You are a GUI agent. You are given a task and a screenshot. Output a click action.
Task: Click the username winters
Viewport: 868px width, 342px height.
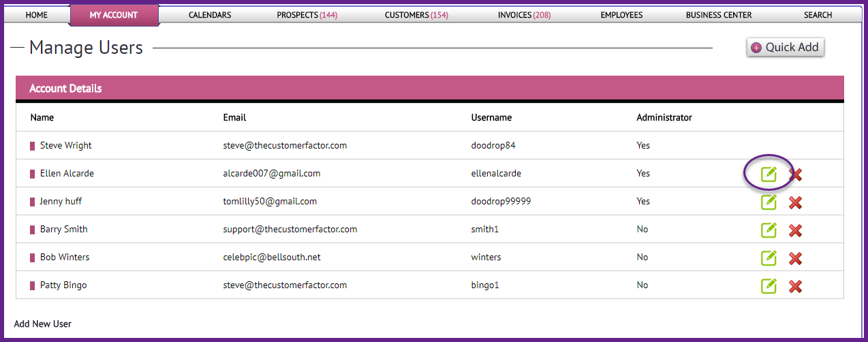pyautogui.click(x=486, y=257)
